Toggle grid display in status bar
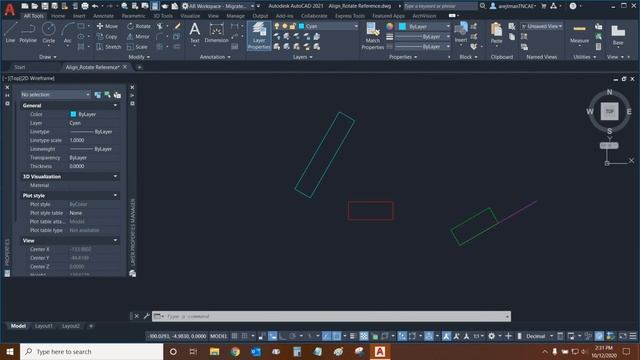The width and height of the screenshot is (640, 360). pos(234,336)
